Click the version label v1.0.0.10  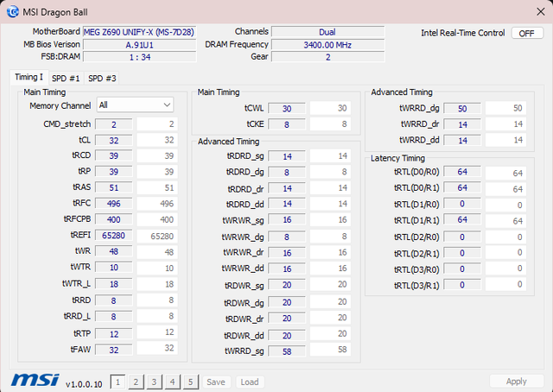[84, 384]
